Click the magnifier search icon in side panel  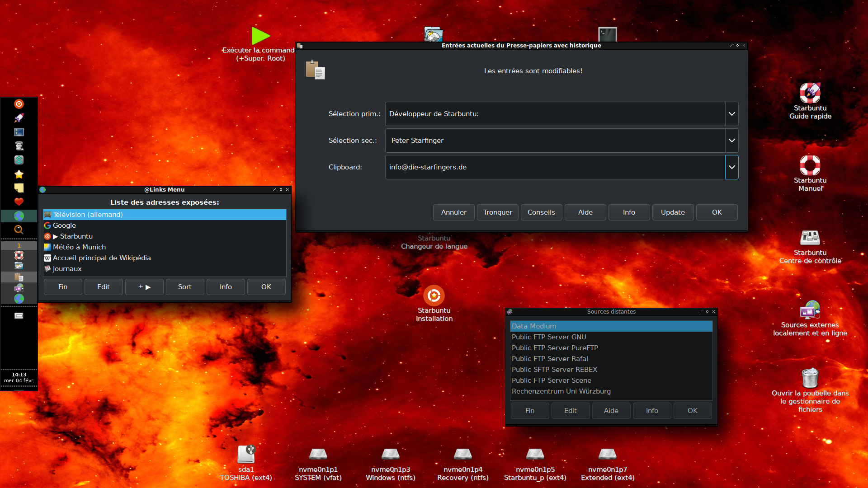coord(19,230)
